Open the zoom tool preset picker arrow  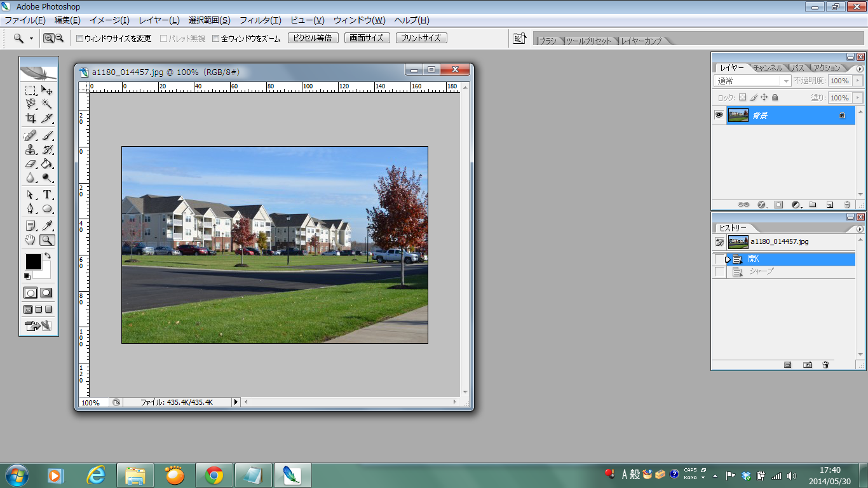pos(31,39)
